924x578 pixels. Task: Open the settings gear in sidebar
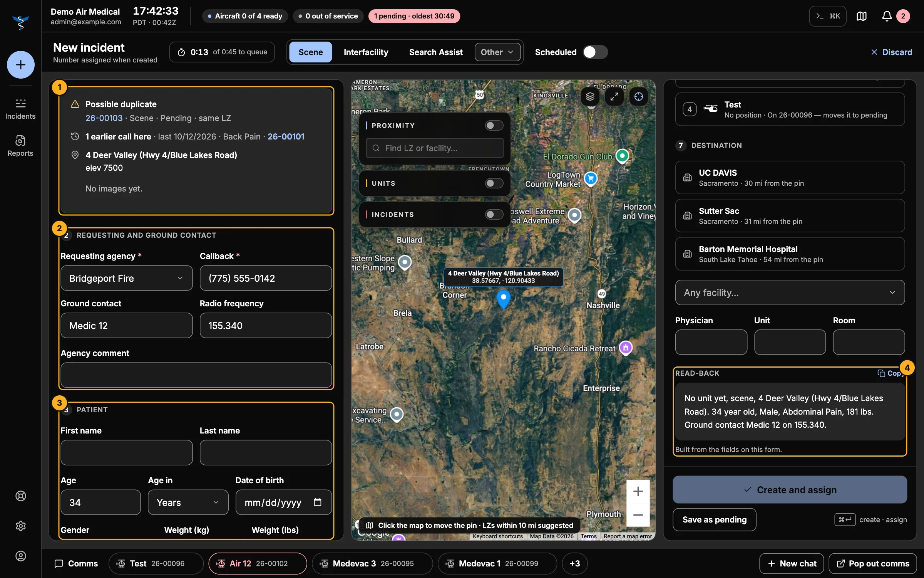coord(20,526)
